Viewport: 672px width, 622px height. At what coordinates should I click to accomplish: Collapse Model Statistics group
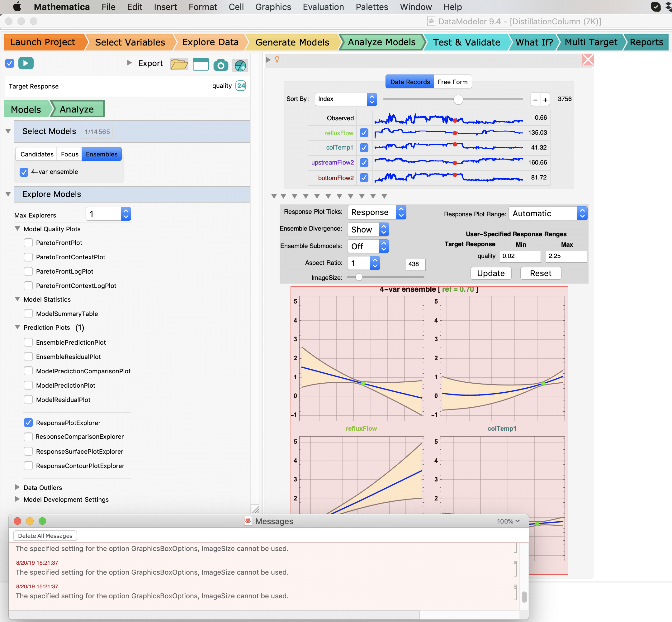(17, 299)
